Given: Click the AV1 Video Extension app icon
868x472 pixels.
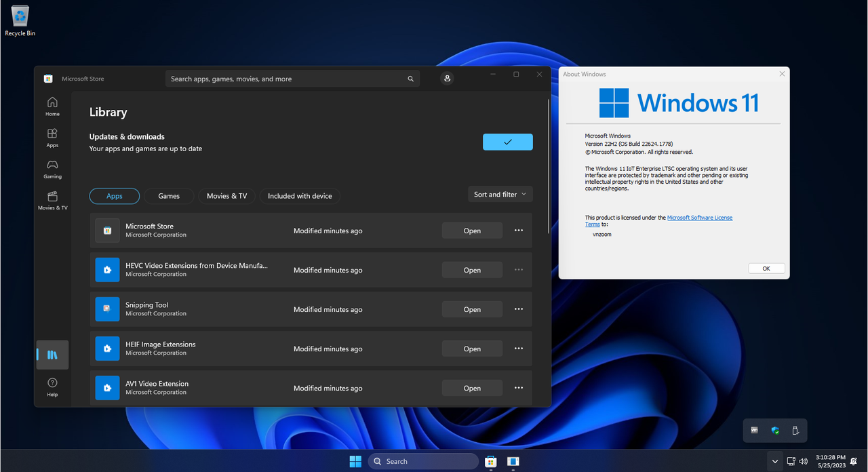Looking at the screenshot, I should [x=107, y=388].
